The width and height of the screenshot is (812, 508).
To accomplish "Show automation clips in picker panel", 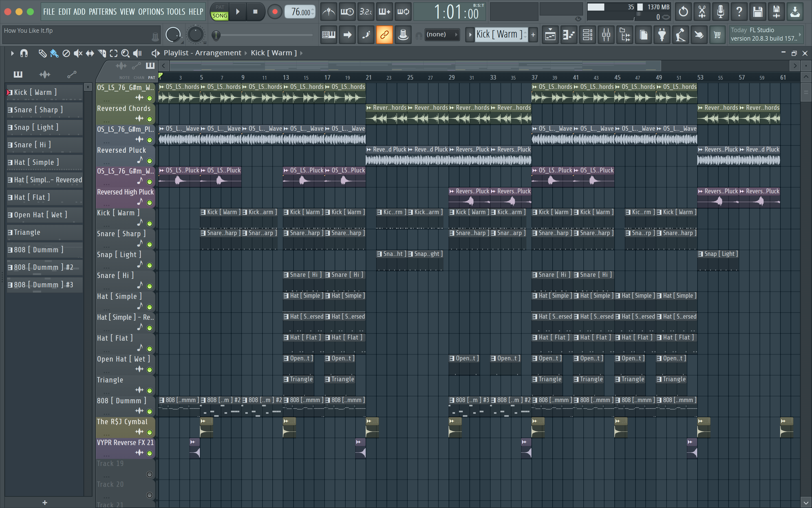I will 71,74.
